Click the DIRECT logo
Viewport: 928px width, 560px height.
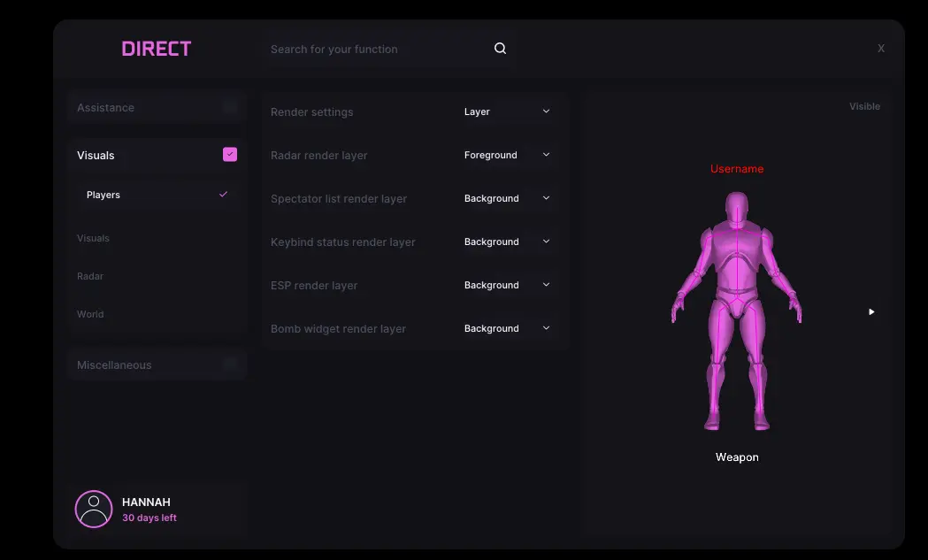click(157, 49)
